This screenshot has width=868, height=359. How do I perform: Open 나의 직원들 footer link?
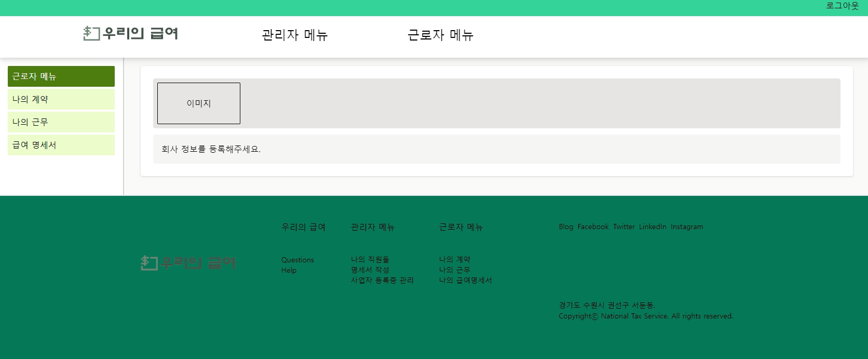(x=370, y=259)
